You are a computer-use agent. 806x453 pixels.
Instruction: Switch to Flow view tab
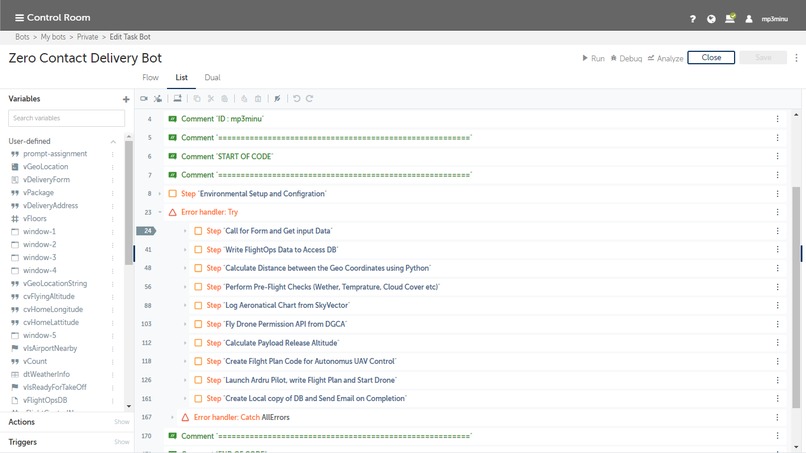coord(150,78)
